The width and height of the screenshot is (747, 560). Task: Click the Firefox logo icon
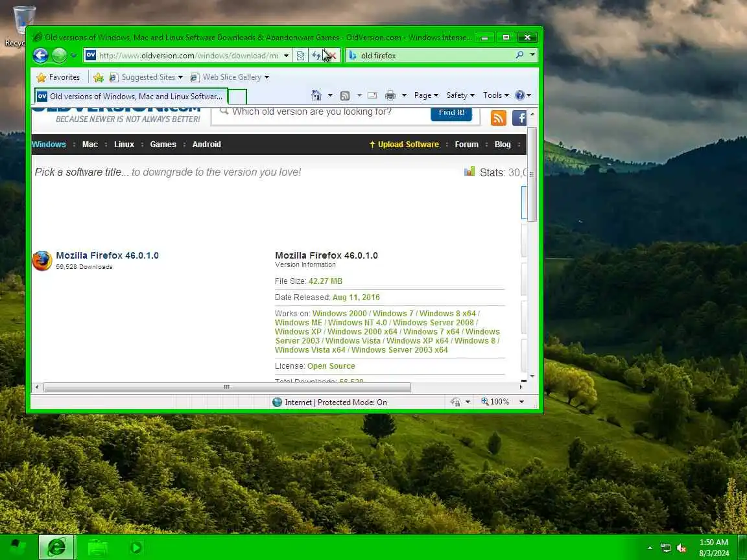tap(42, 261)
